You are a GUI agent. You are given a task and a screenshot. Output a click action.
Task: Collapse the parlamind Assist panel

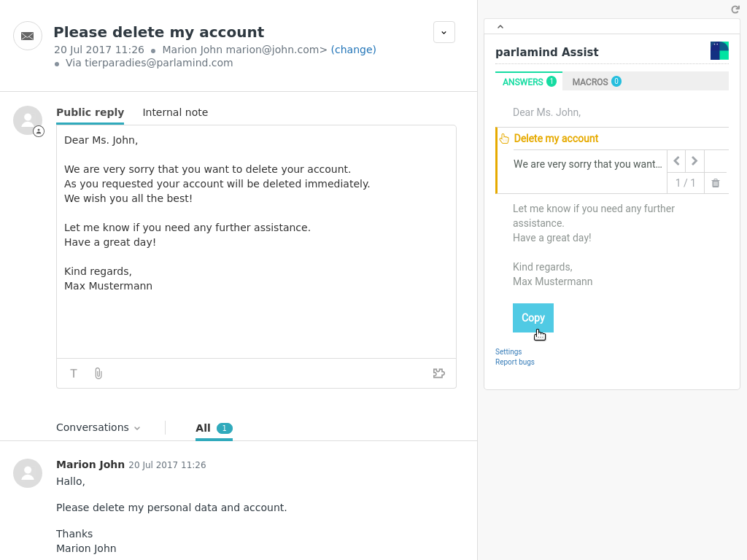click(500, 27)
